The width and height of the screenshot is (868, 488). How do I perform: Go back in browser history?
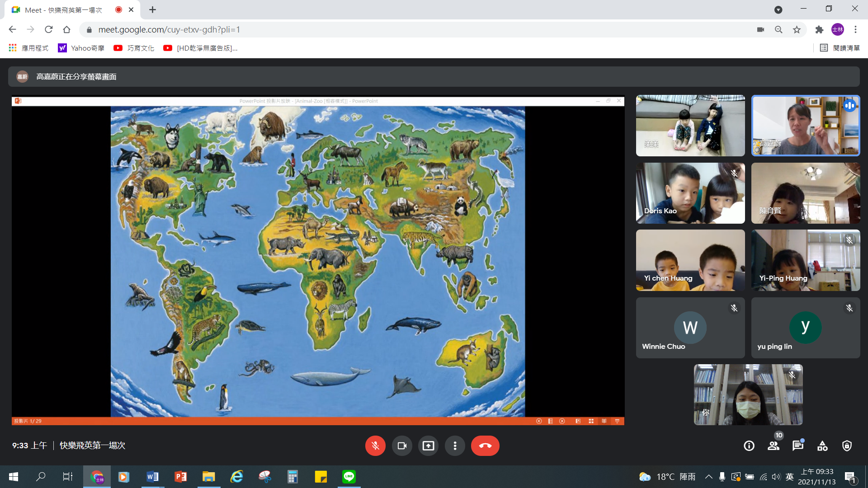point(12,29)
